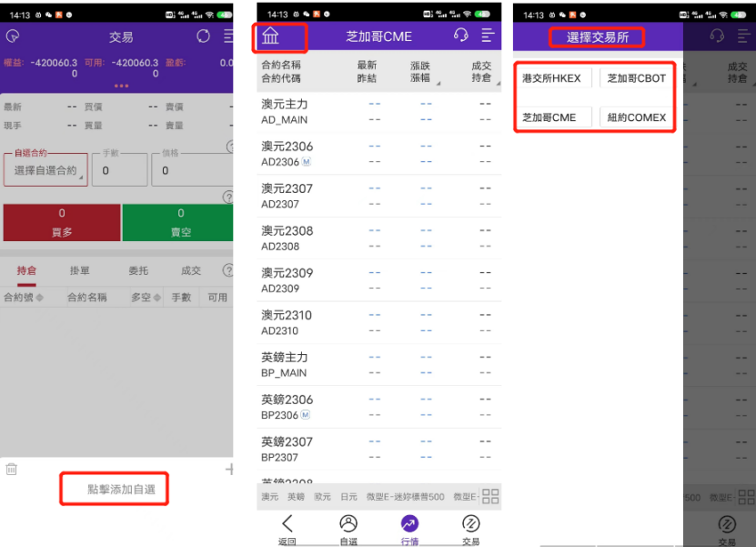Tap the green 賣空 sell button
Image resolution: width=756 pixels, height=547 pixels.
point(178,222)
